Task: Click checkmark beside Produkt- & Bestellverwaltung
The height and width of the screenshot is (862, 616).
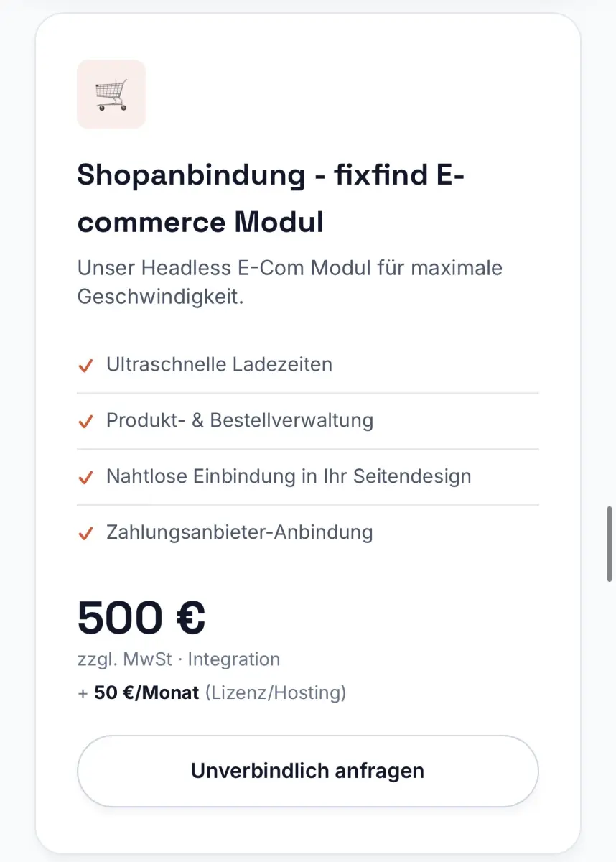Action: (x=85, y=422)
